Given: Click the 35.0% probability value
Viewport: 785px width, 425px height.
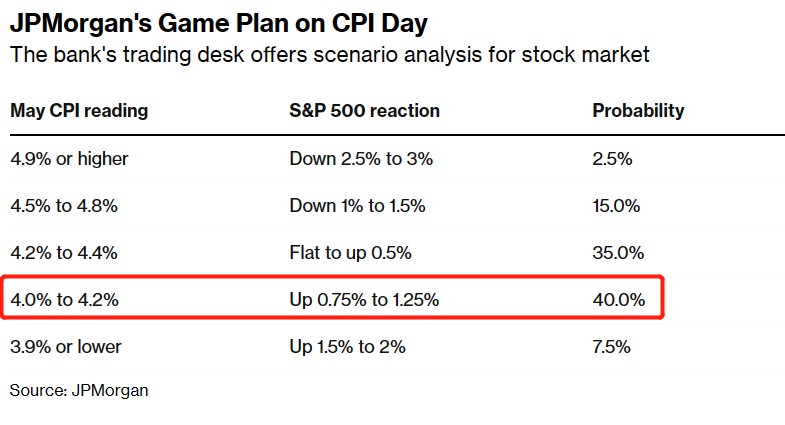Looking at the screenshot, I should 617,253.
